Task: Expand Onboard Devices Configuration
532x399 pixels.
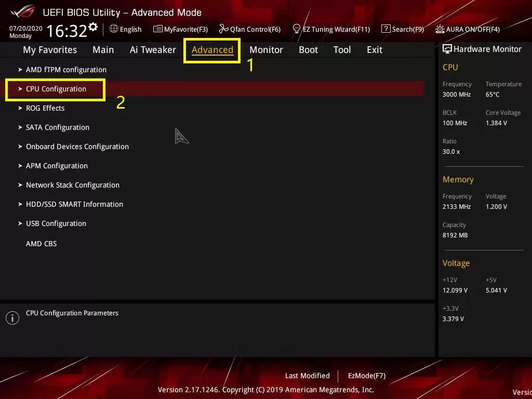Action: coord(77,147)
